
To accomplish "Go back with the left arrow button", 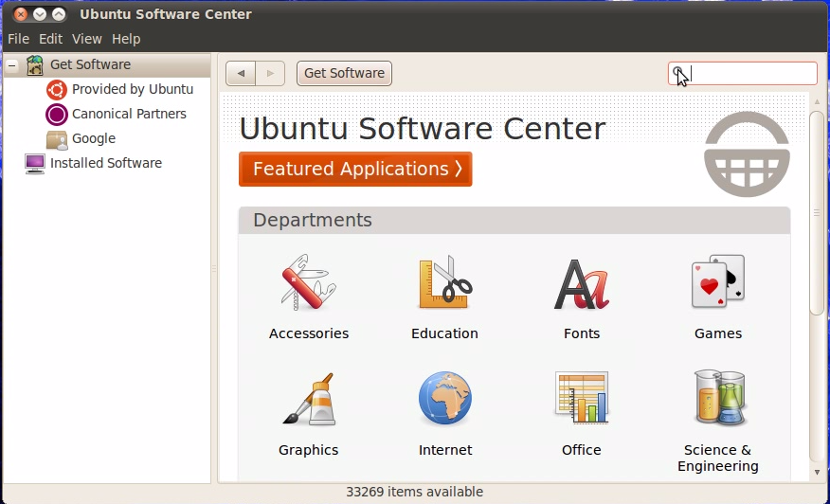I will click(x=241, y=73).
